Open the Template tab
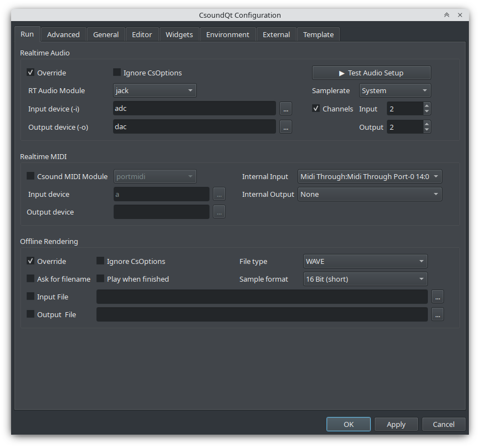This screenshot has height=448, width=480. point(318,34)
